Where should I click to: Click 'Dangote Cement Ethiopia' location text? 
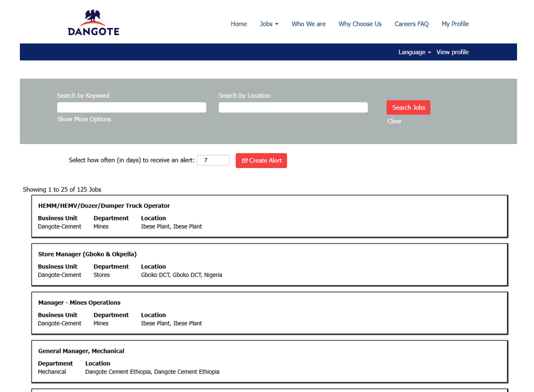[152, 372]
